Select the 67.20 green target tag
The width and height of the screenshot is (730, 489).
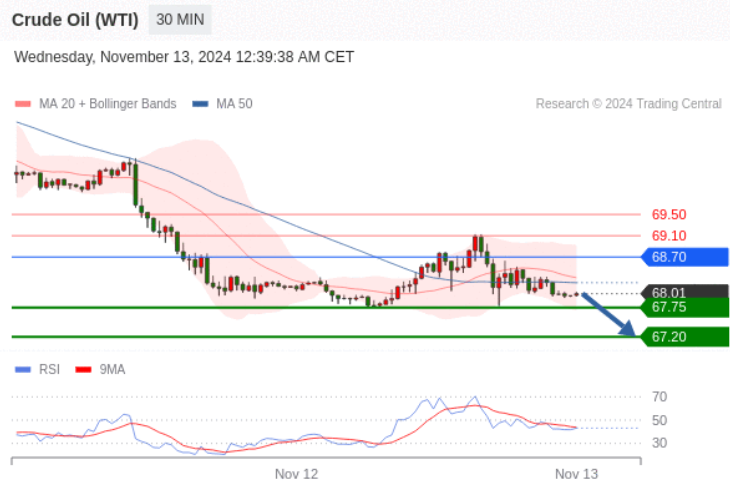684,337
